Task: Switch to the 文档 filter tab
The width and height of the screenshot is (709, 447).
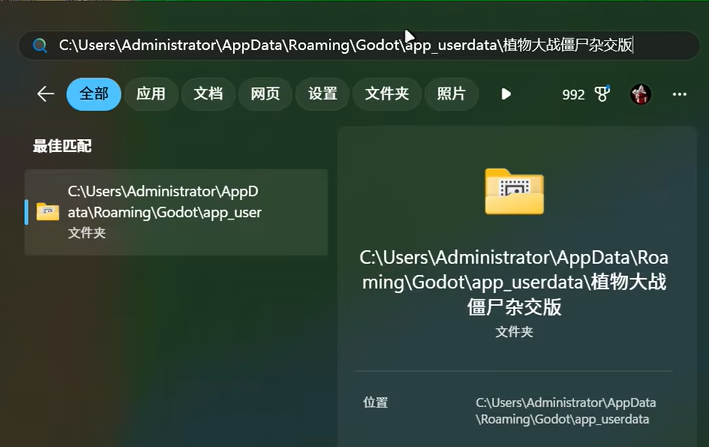Action: [x=208, y=94]
